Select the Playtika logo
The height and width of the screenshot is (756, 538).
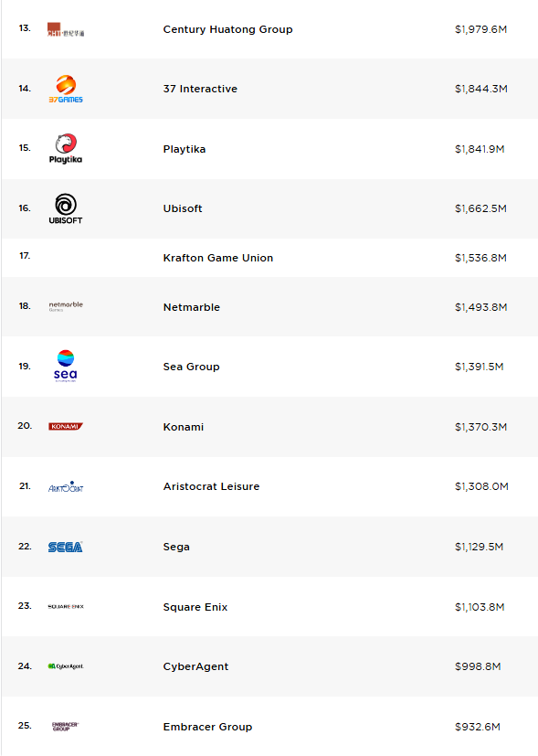click(x=66, y=148)
